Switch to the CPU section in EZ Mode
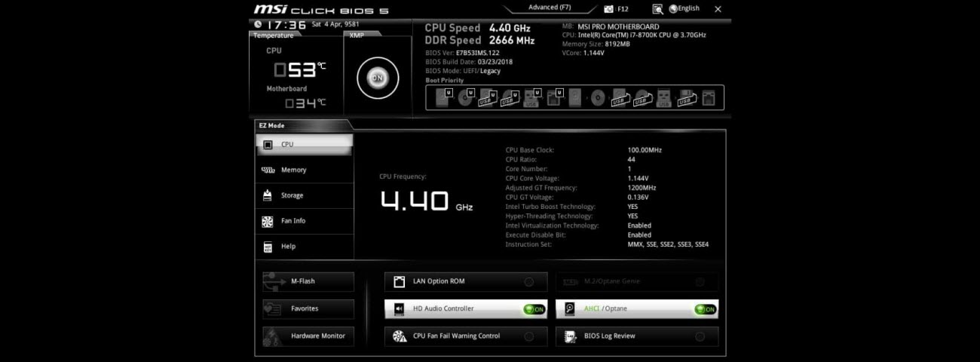The image size is (980, 362). click(305, 144)
